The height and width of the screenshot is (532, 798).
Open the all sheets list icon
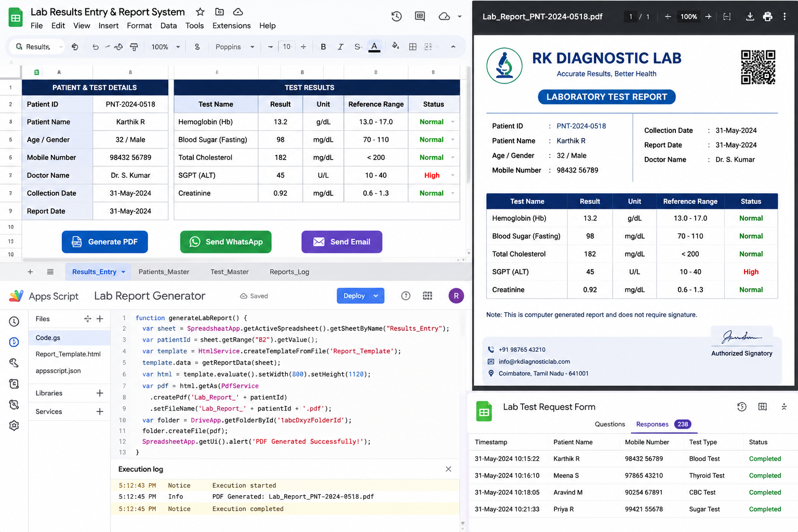click(x=50, y=272)
